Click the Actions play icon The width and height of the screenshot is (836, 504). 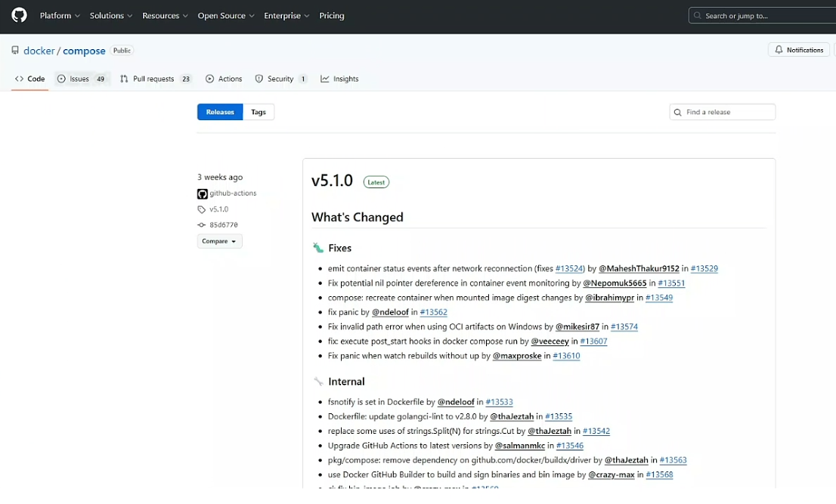(x=209, y=79)
